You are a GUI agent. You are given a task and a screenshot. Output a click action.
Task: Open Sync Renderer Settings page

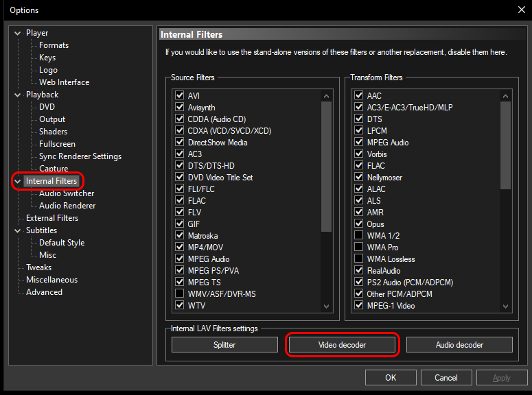80,156
